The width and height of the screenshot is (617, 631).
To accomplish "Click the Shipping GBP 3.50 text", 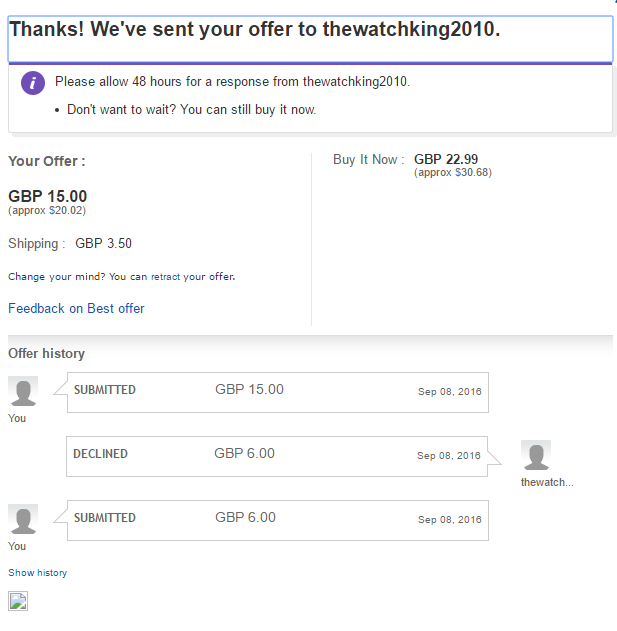I will click(70, 243).
